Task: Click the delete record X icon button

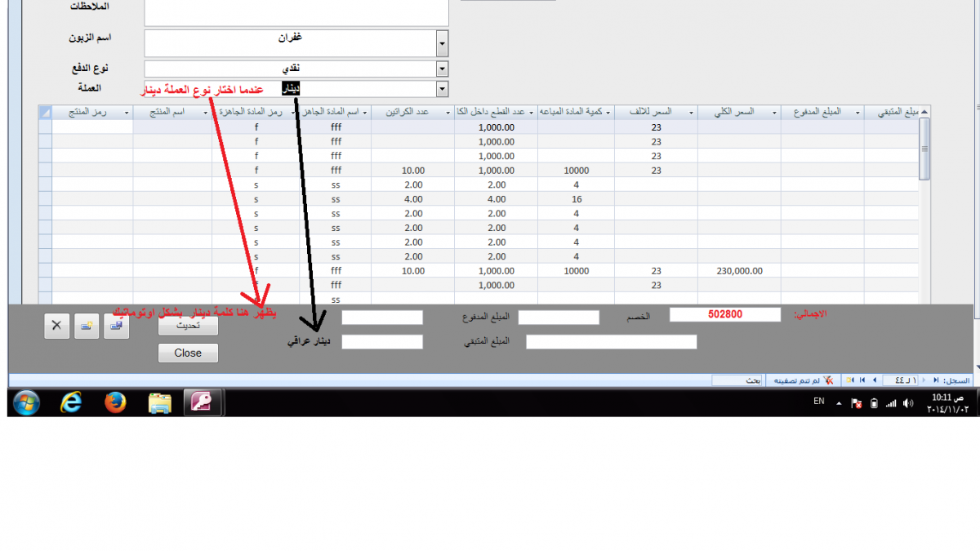Action: pyautogui.click(x=56, y=326)
